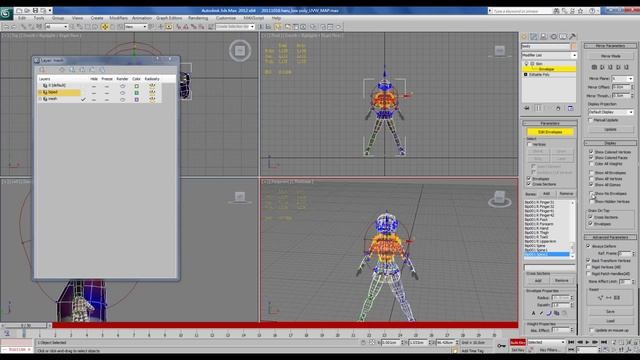Click Load button in Advanced Parameters

tap(610, 321)
